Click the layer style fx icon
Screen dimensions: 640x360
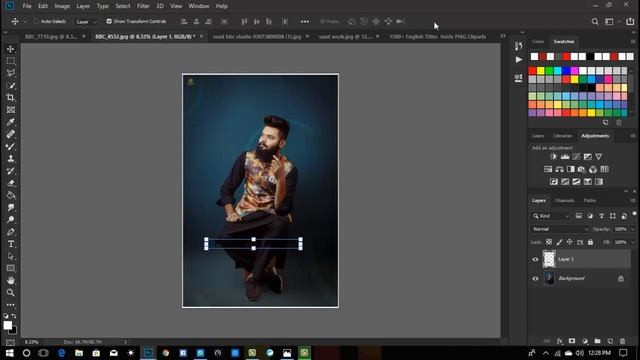[560, 341]
